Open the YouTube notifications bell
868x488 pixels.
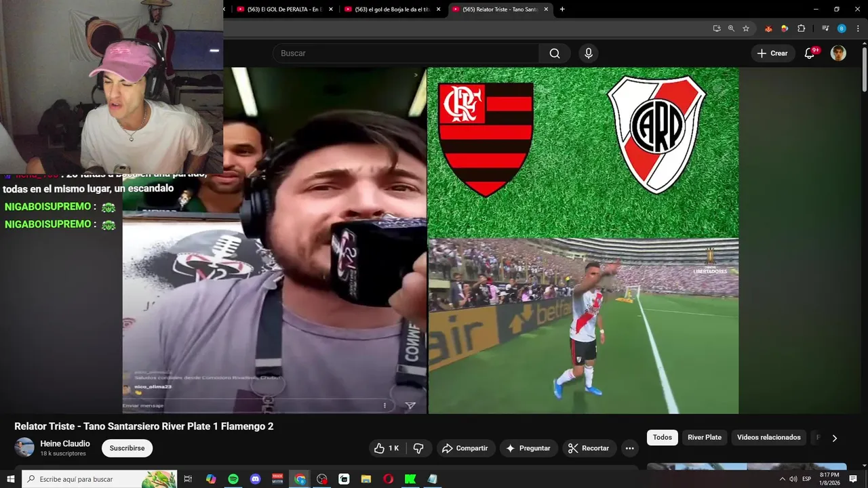[809, 54]
